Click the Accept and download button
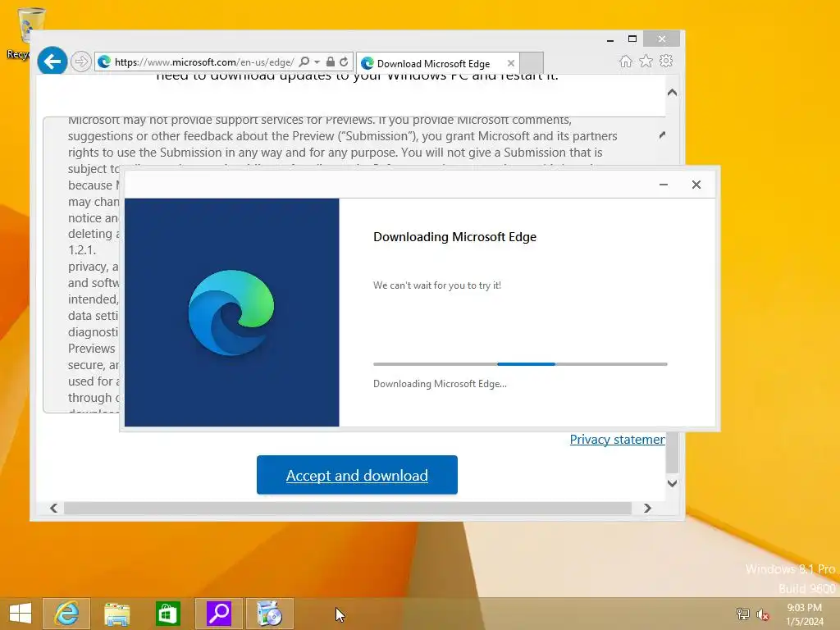Viewport: 840px width, 630px height. 357,475
